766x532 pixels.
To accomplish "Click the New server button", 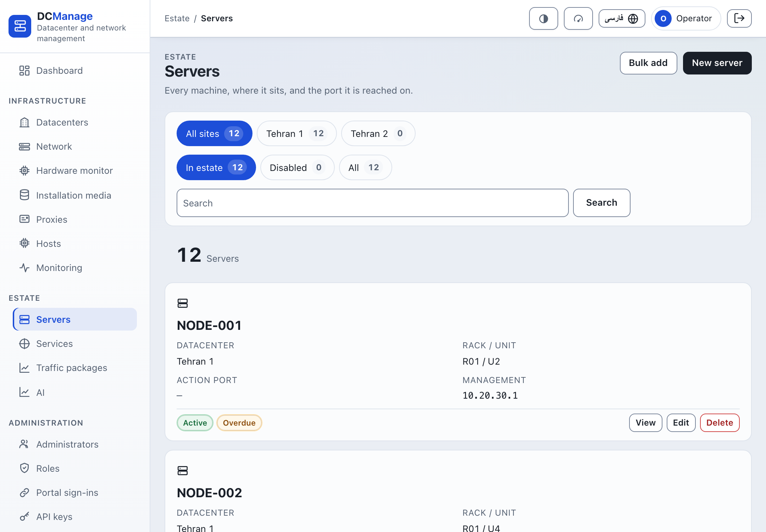I will (x=717, y=63).
